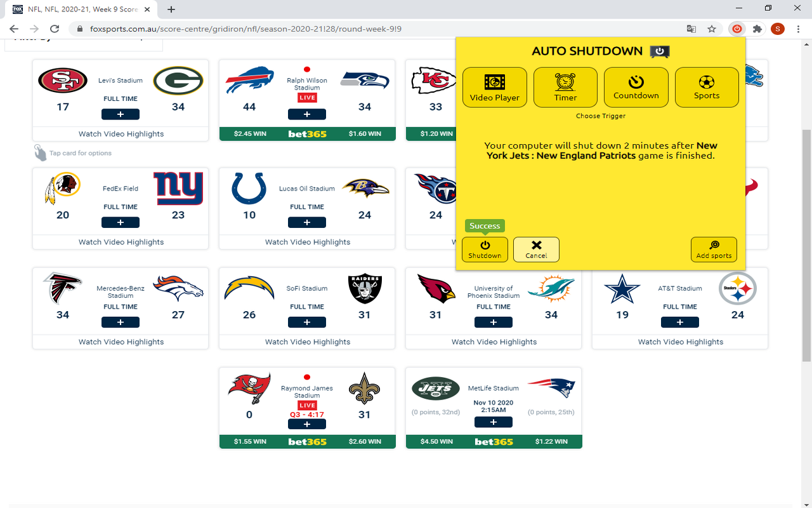Click the Los Angeles Chargers logo
The height and width of the screenshot is (508, 812).
coord(249,288)
